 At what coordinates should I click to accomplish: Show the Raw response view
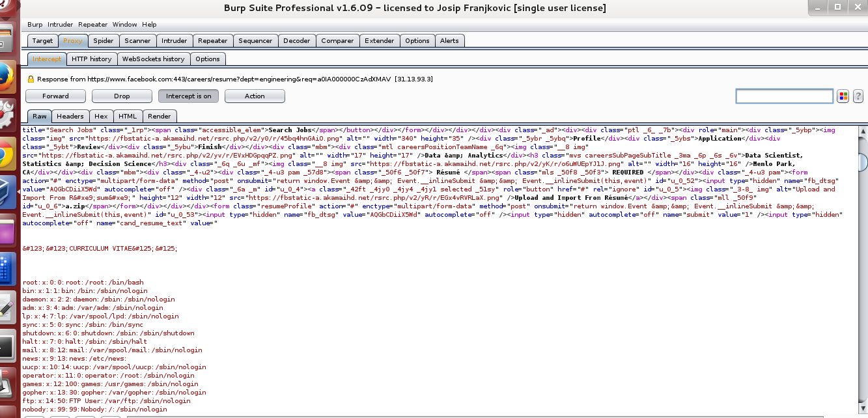(x=40, y=116)
